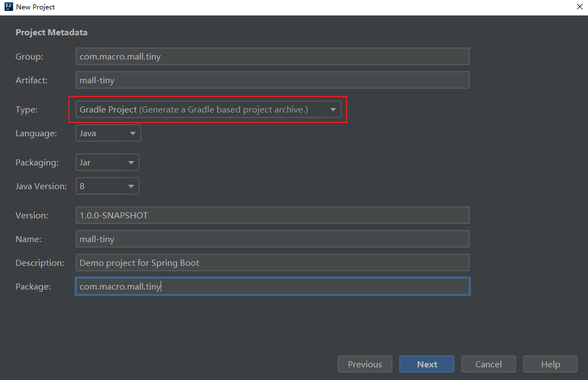Go back with the Previous button
The image size is (588, 380).
(365, 365)
